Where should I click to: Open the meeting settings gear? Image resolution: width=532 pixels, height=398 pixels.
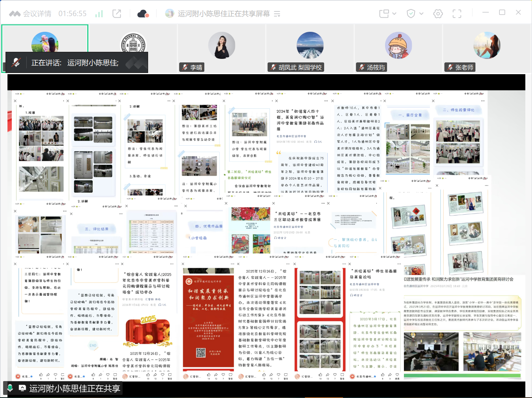coord(438,13)
